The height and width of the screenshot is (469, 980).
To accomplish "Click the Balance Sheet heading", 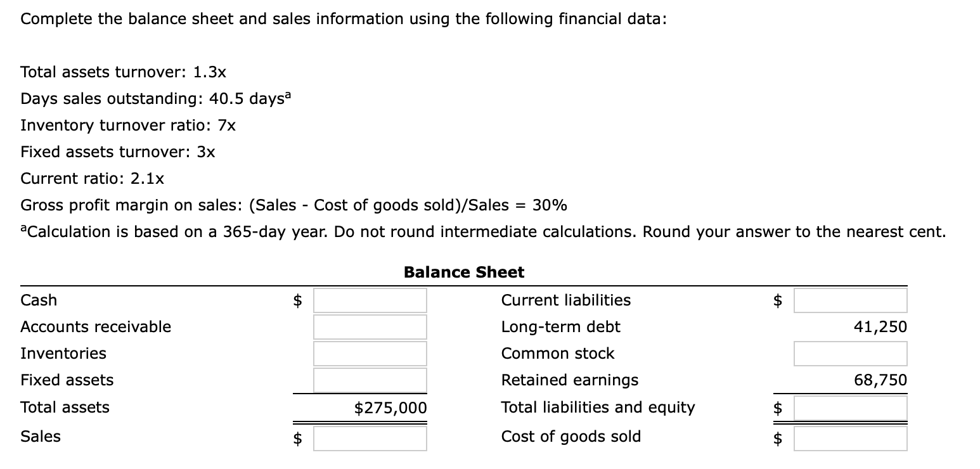I will [x=465, y=273].
